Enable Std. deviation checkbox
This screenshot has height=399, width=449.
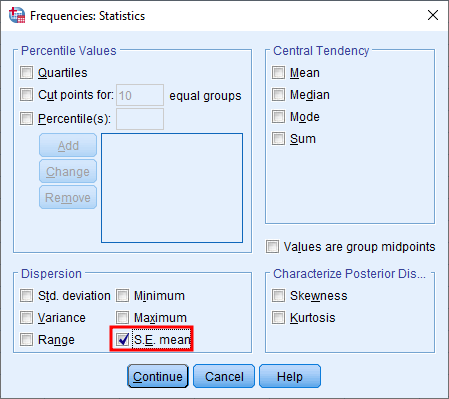click(27, 295)
